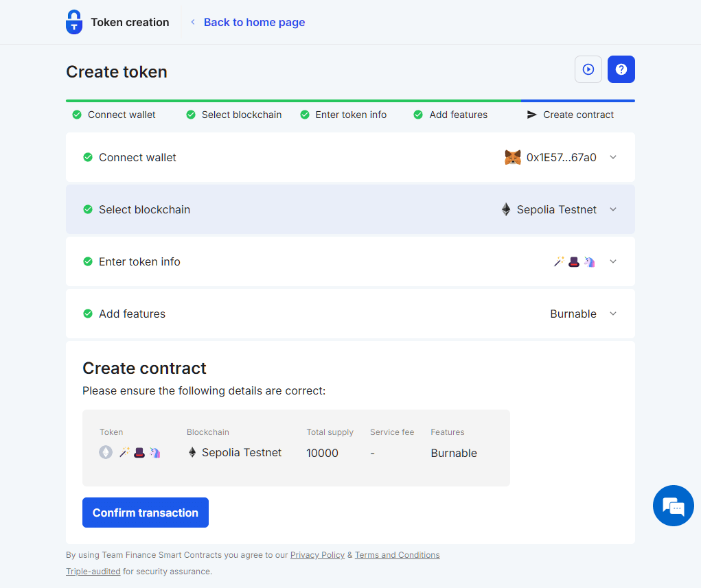Open the live chat bubble icon
The height and width of the screenshot is (588, 701).
click(673, 506)
